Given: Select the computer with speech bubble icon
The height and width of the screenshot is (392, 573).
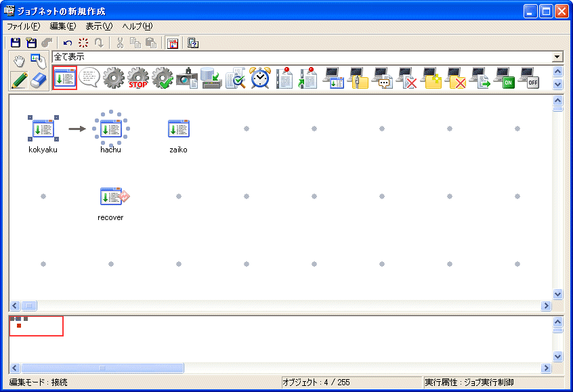Looking at the screenshot, I should (x=382, y=77).
